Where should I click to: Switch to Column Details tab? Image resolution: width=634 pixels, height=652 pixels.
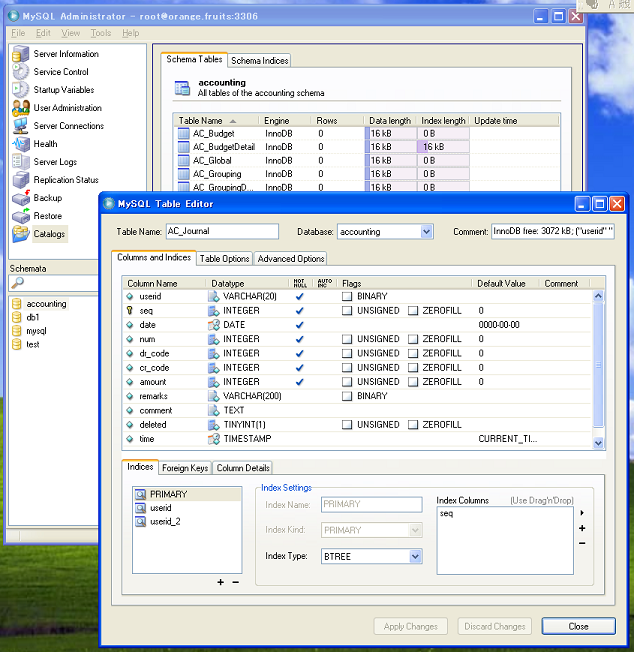point(243,468)
